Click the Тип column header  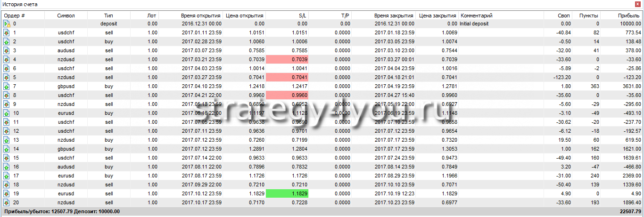click(x=108, y=16)
